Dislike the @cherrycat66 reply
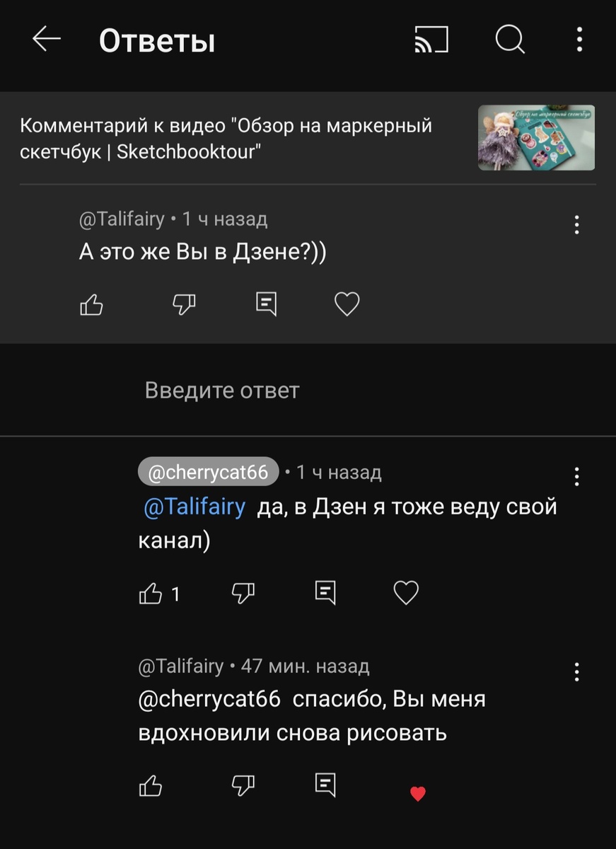This screenshot has height=849, width=616. click(x=243, y=592)
